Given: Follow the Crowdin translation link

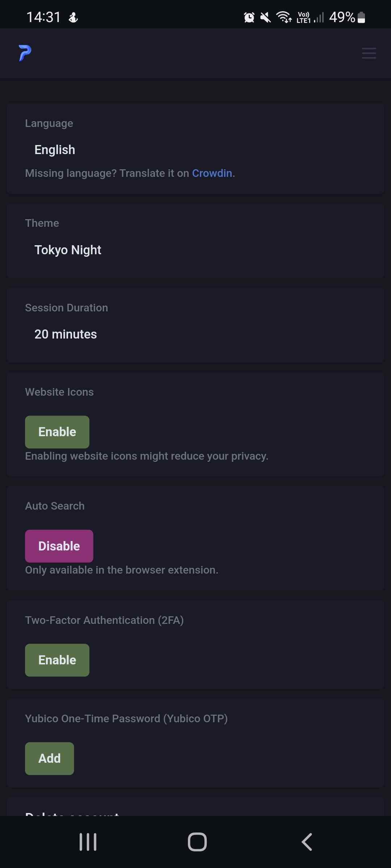Looking at the screenshot, I should 212,173.
